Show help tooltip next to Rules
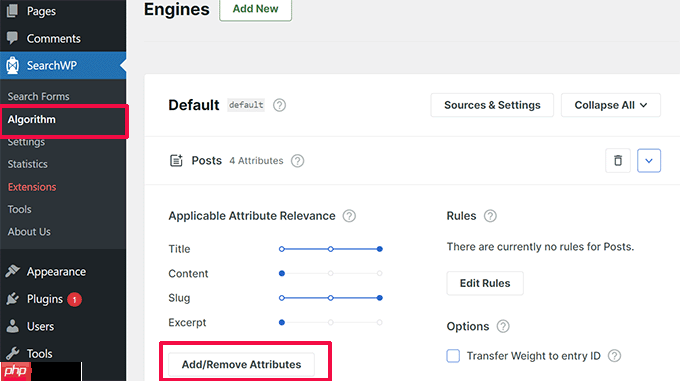The width and height of the screenshot is (680, 381). point(490,216)
